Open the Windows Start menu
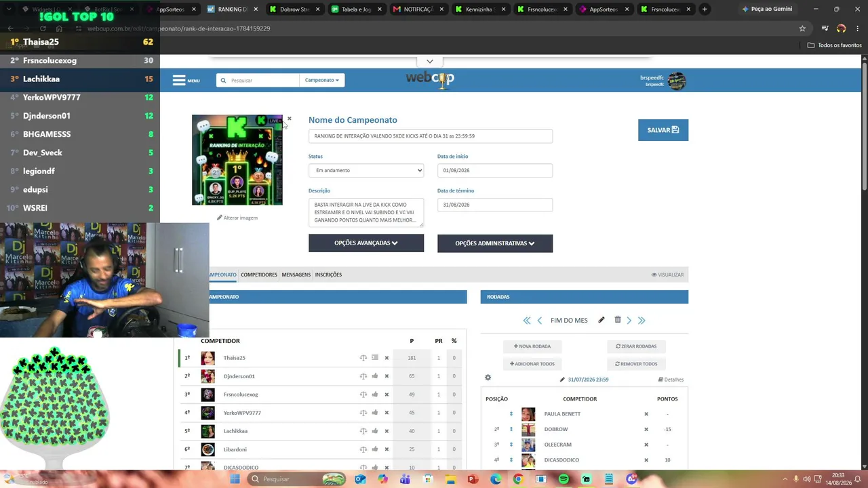 coord(235,479)
